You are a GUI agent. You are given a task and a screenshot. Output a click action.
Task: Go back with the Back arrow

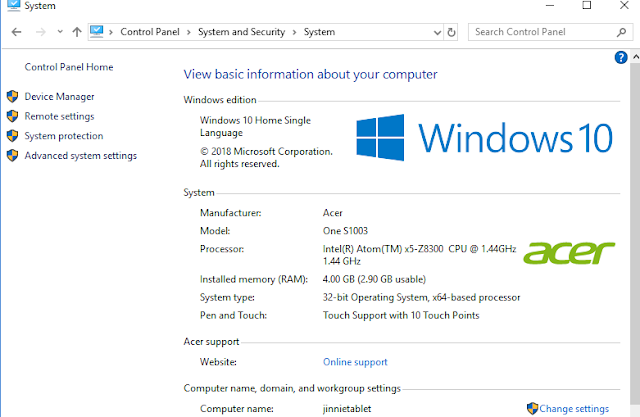(16, 32)
